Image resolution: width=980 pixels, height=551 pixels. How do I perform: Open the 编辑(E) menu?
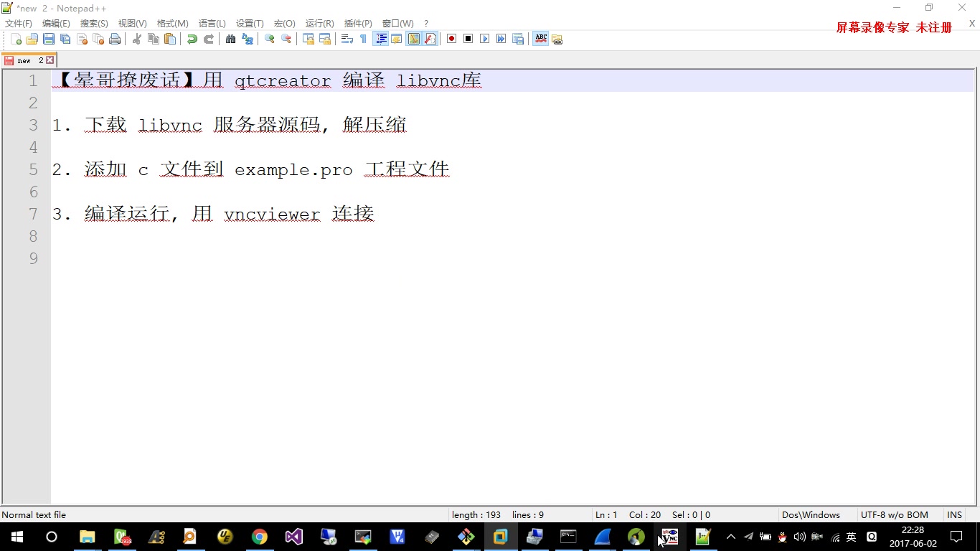coord(56,24)
